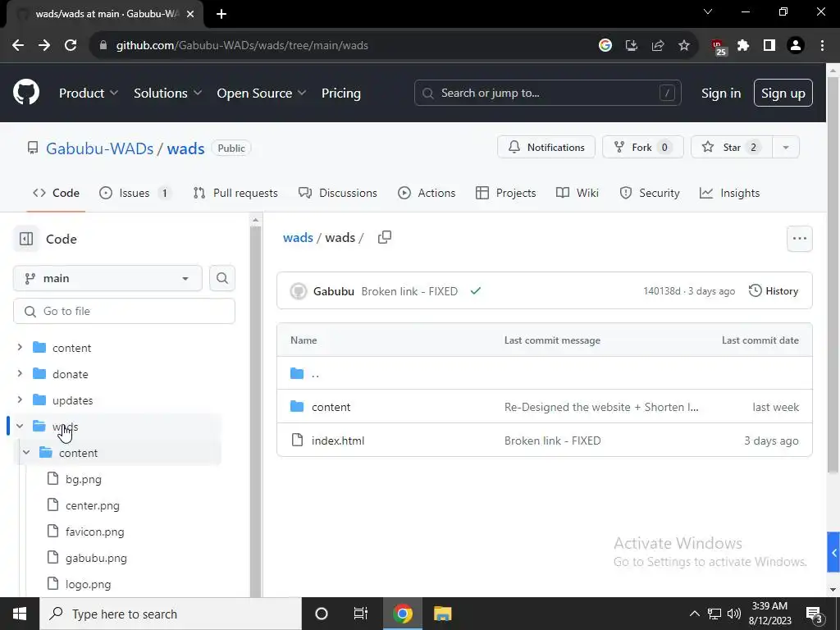Switch to the Issues tab
This screenshot has width=840, height=630.
(x=136, y=193)
